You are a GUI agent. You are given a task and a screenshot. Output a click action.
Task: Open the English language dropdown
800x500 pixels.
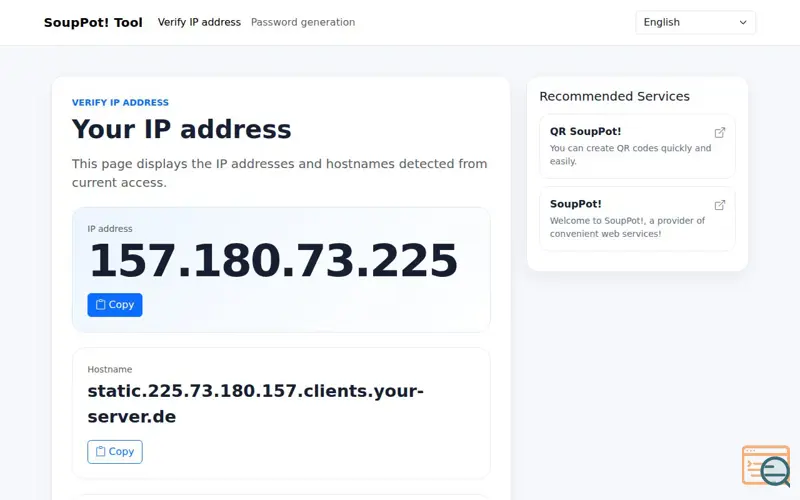[x=695, y=22]
